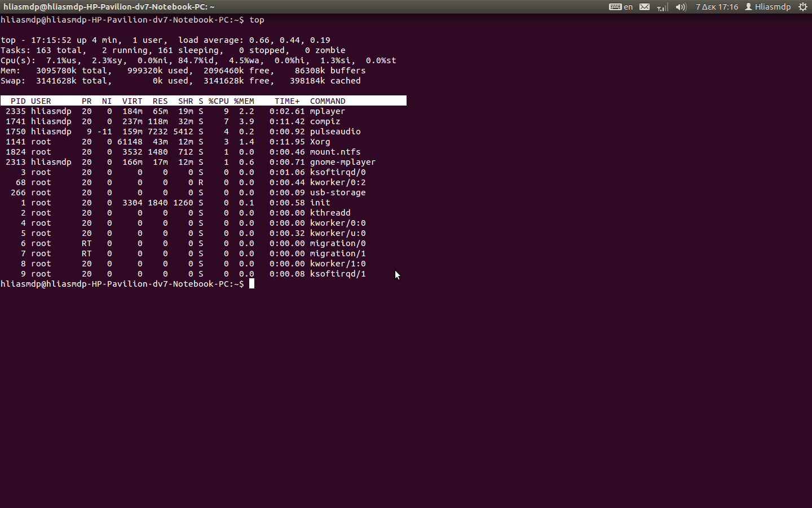Click the COMMAND column header
The width and height of the screenshot is (812, 508).
tap(328, 101)
